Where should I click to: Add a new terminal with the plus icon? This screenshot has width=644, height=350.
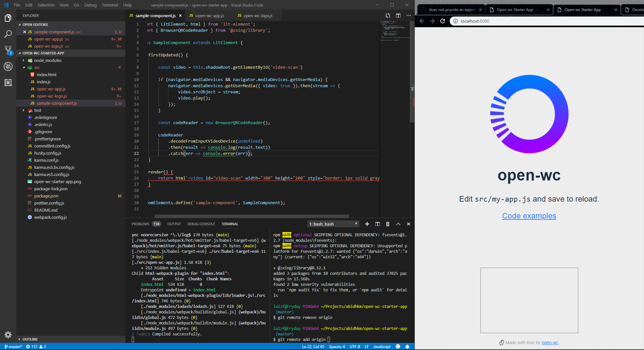point(367,224)
